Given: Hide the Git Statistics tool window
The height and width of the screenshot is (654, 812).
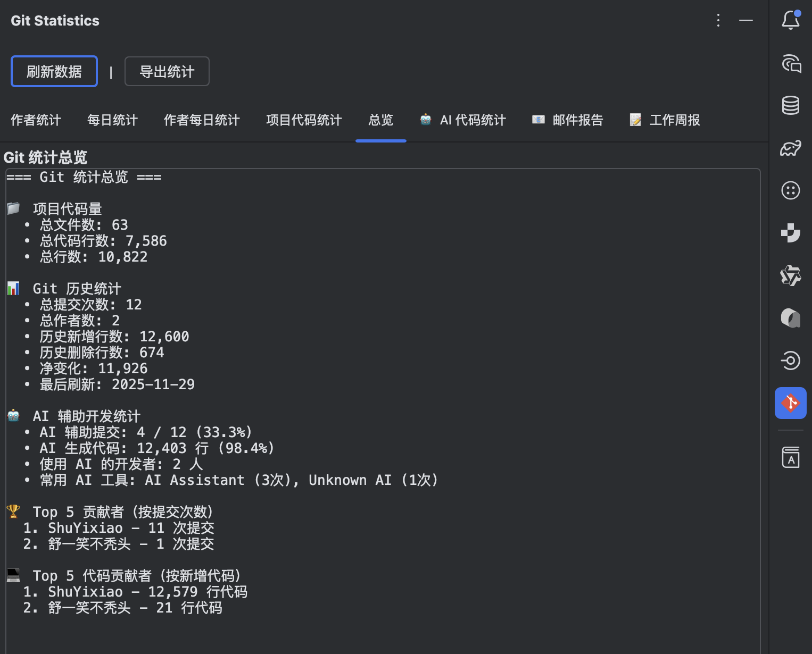Looking at the screenshot, I should coord(746,20).
